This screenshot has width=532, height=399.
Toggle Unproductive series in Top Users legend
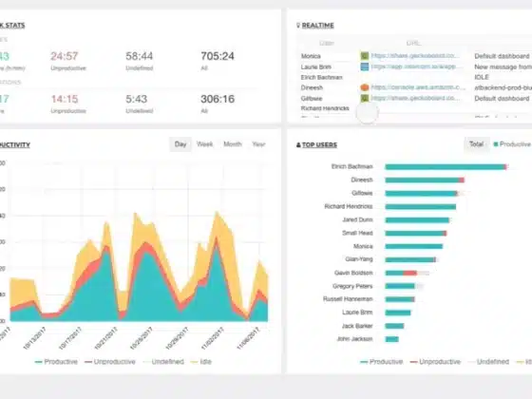(435, 362)
